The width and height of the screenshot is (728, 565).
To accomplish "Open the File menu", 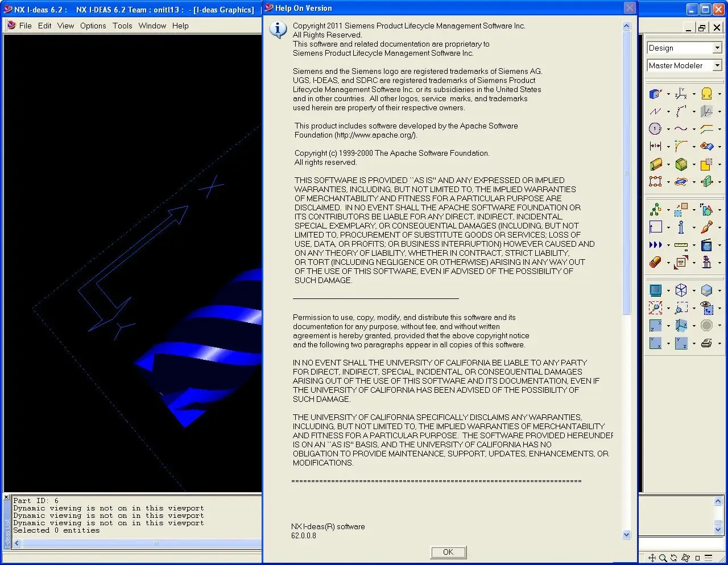I will pos(26,26).
